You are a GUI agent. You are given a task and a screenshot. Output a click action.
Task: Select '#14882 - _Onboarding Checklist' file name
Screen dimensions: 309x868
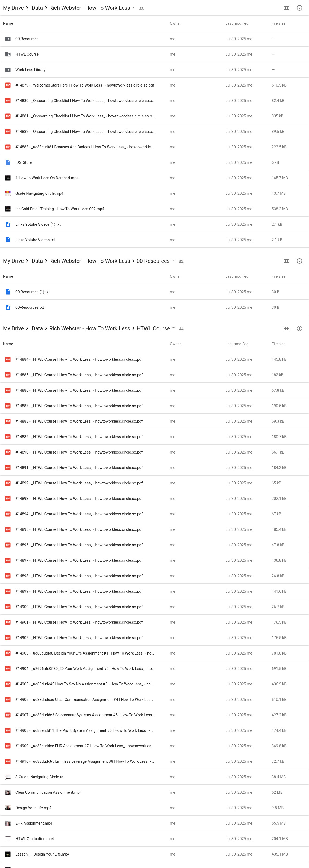point(85,132)
